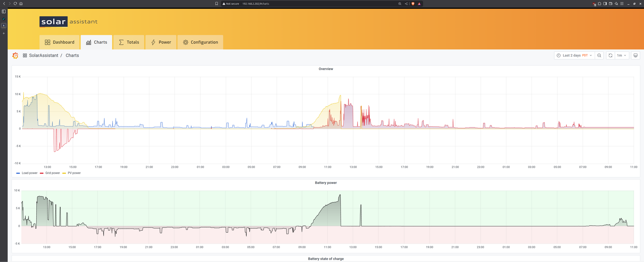Toggle Load power series in legend
Image resolution: width=644 pixels, height=262 pixels.
(x=29, y=173)
